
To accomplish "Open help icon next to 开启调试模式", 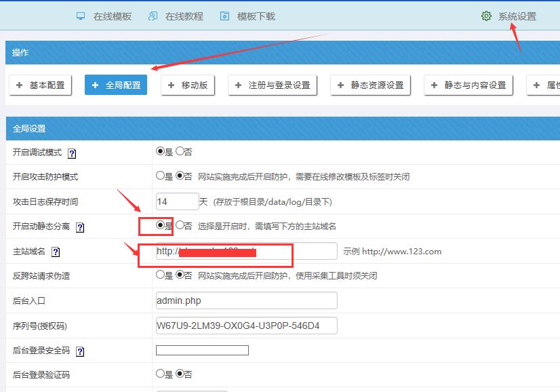I will [72, 153].
